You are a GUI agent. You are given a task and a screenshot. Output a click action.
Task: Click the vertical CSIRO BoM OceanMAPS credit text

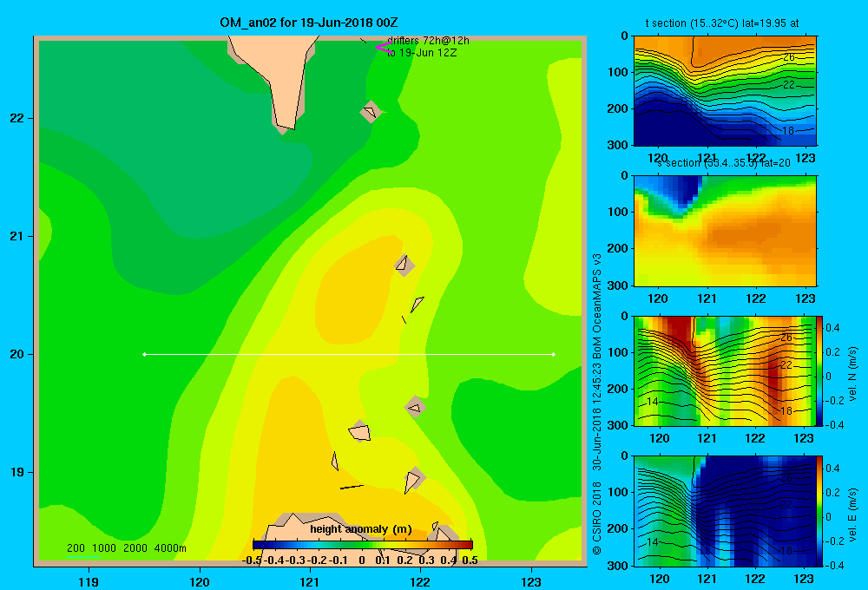pos(597,404)
